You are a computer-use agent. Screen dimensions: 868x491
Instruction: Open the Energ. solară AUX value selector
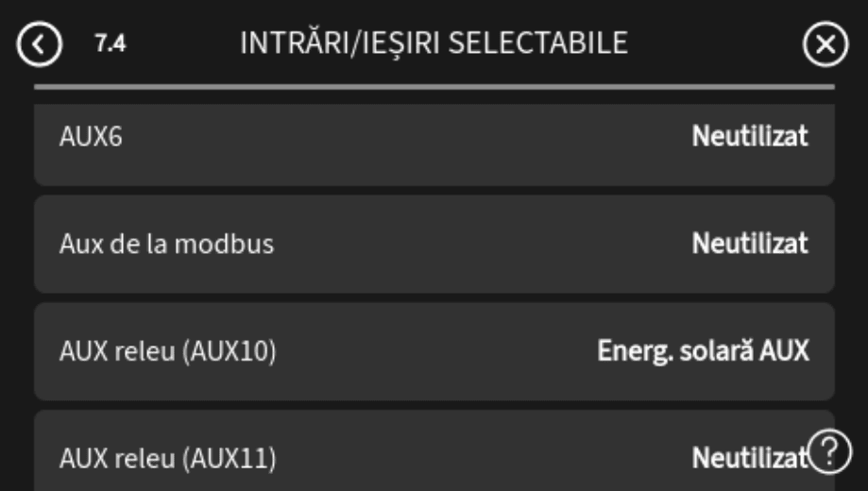click(x=703, y=352)
